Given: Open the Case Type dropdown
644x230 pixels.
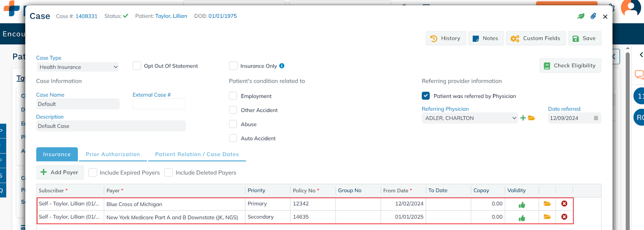Looking at the screenshot, I should 78,67.
